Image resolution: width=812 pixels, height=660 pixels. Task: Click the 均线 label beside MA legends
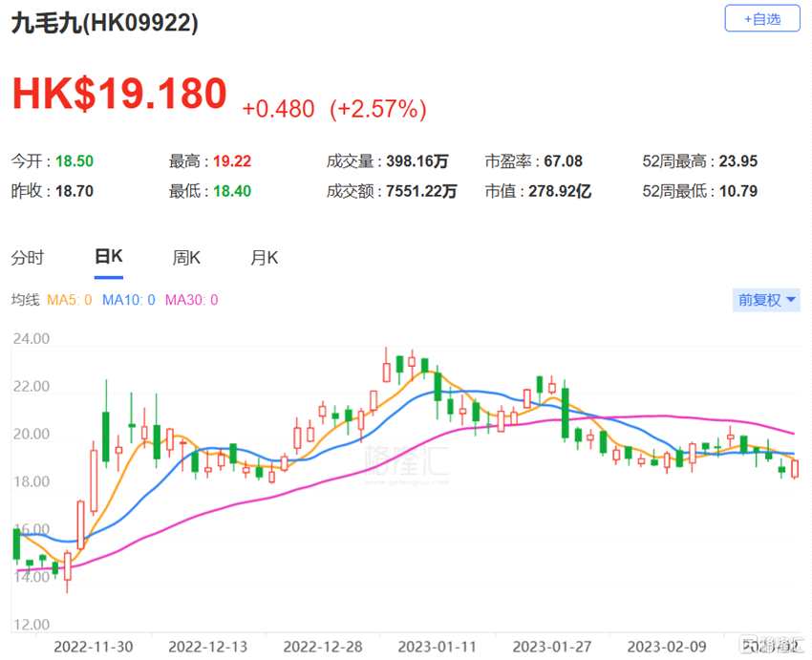tap(26, 300)
